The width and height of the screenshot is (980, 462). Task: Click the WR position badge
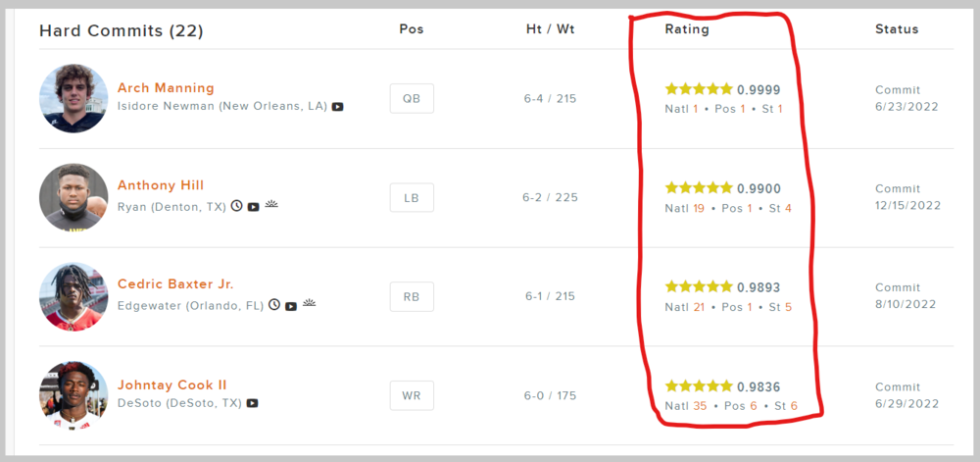[412, 395]
